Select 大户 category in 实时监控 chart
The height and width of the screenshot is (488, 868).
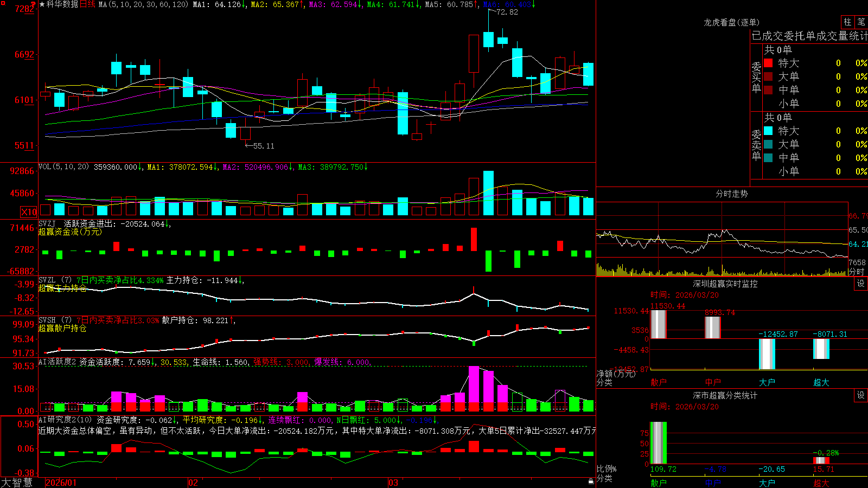tap(767, 382)
